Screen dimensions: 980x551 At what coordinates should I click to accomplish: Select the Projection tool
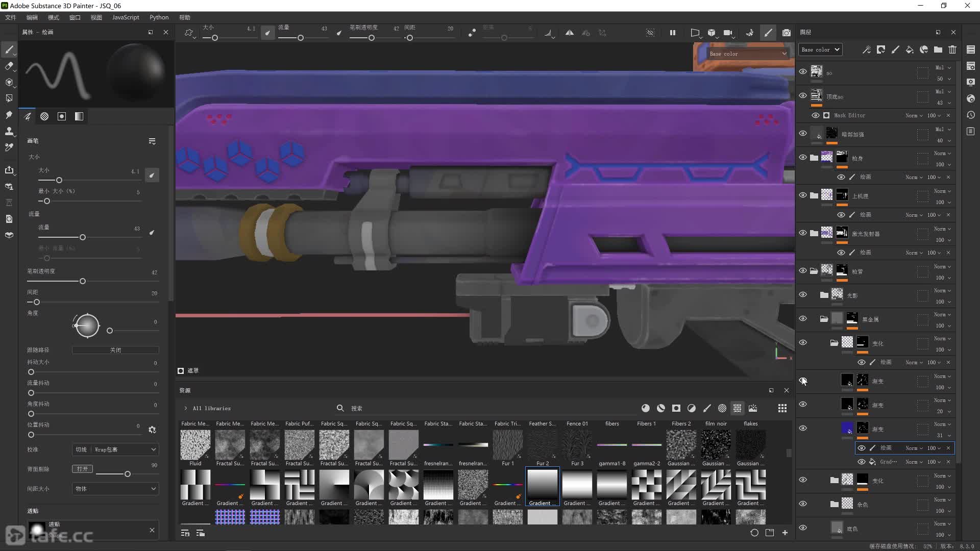(9, 82)
